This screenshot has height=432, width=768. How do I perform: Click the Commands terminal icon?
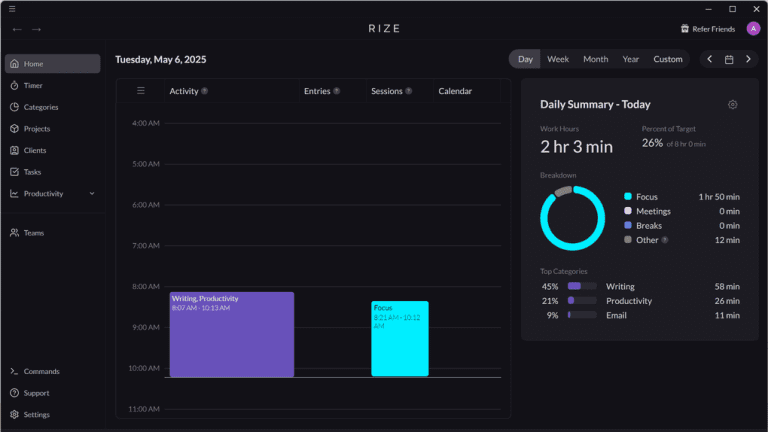tap(14, 371)
